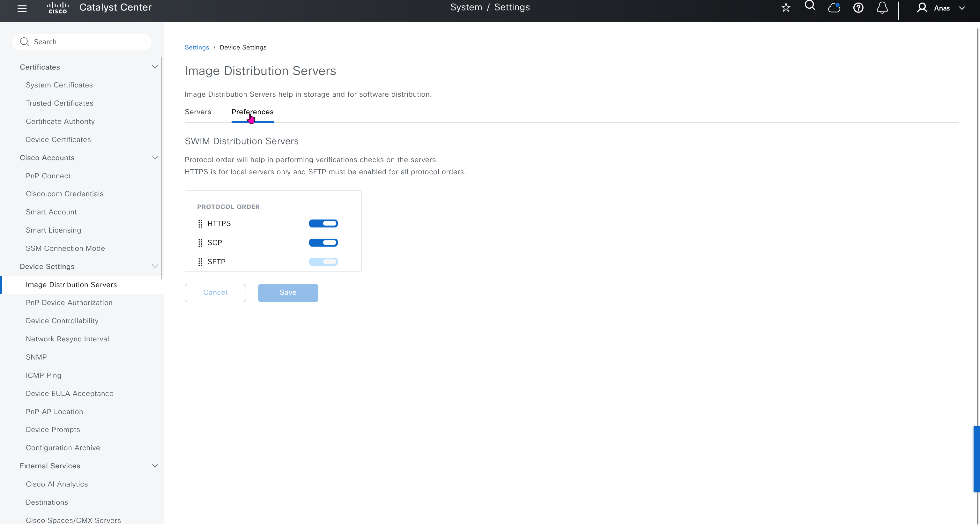Click the favorites star icon
Image resolution: width=980 pixels, height=528 pixels.
click(x=786, y=8)
